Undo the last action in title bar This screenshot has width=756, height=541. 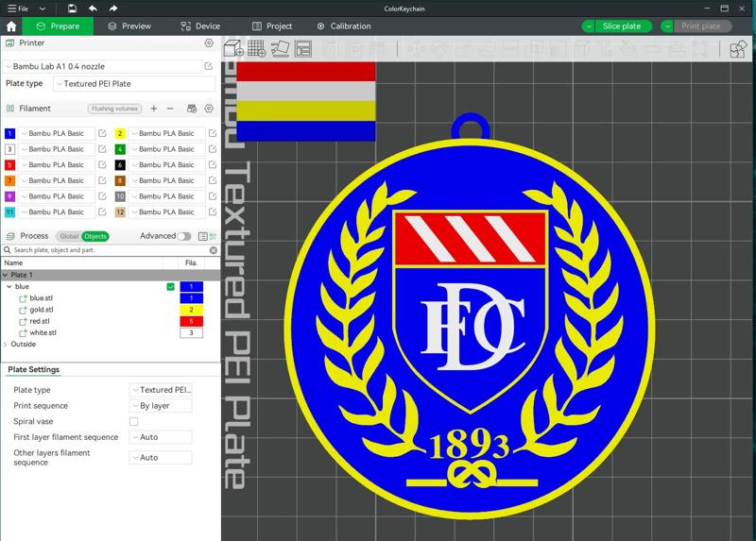[x=93, y=8]
